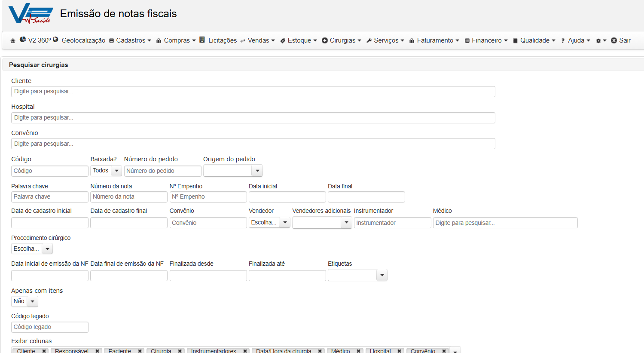Click the home icon in the navbar

[x=13, y=40]
